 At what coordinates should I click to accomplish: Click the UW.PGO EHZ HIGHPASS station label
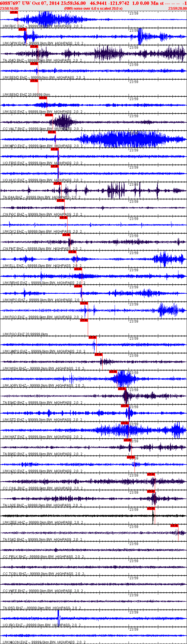click(43, 317)
